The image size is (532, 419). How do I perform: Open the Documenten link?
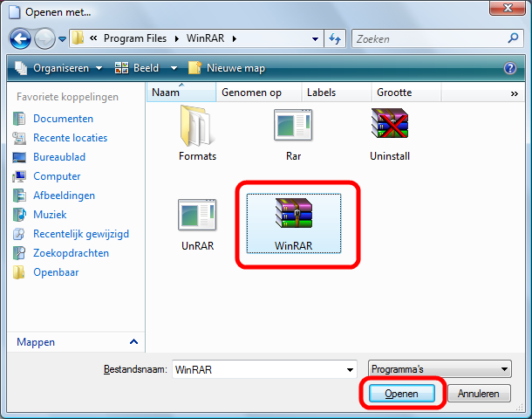[x=63, y=119]
